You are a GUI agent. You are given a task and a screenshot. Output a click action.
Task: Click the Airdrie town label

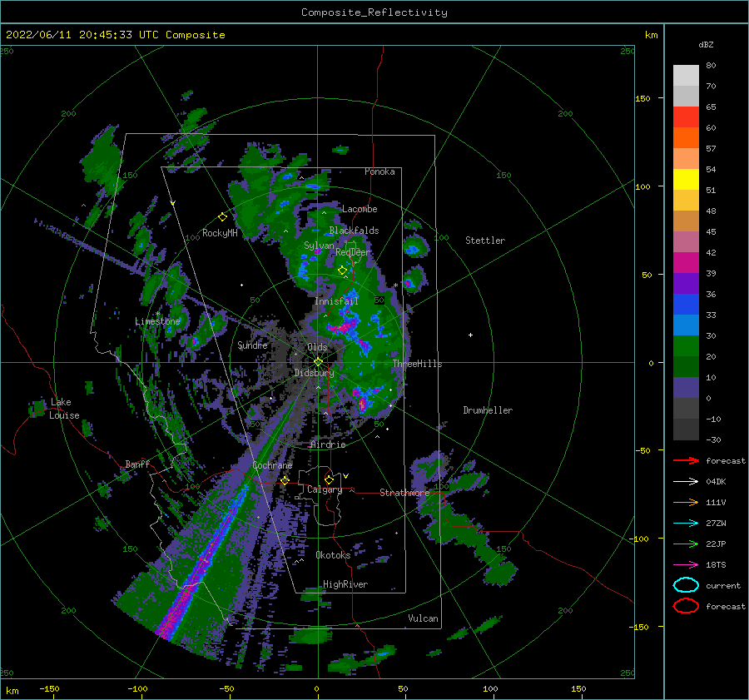(328, 444)
